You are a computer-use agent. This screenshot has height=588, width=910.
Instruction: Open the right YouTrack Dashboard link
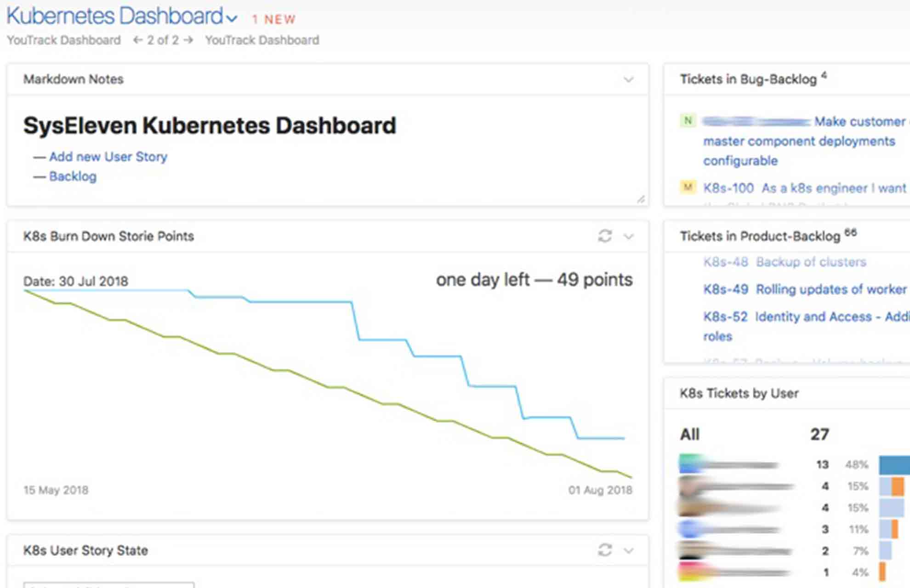(x=262, y=40)
